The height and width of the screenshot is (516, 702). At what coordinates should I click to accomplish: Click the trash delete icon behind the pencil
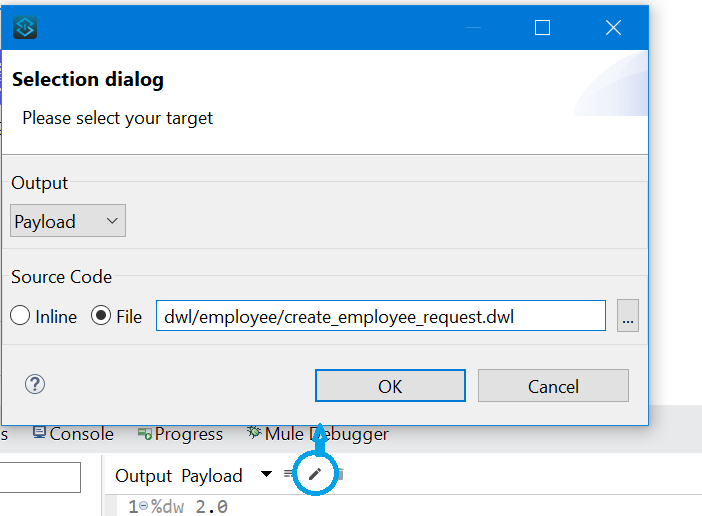point(340,473)
